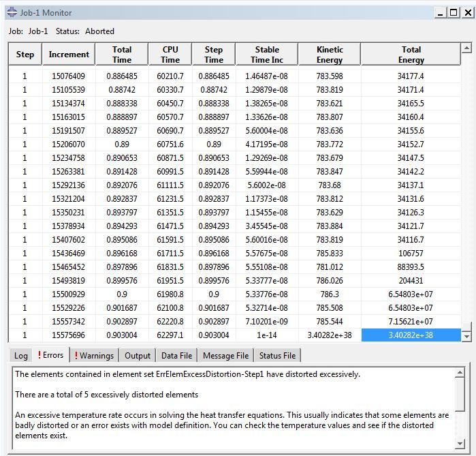Click ErrElemExcessDistortion-Step1 error line

pos(187,374)
